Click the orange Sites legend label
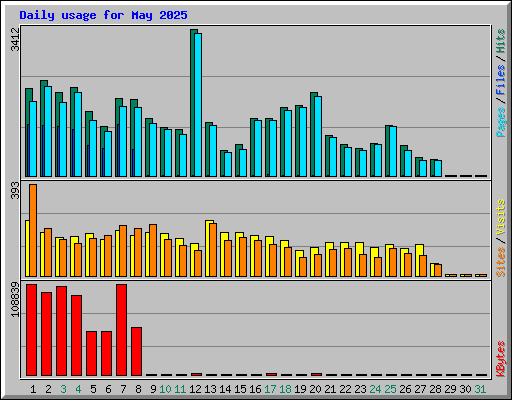This screenshot has height=400, width=512. click(501, 262)
